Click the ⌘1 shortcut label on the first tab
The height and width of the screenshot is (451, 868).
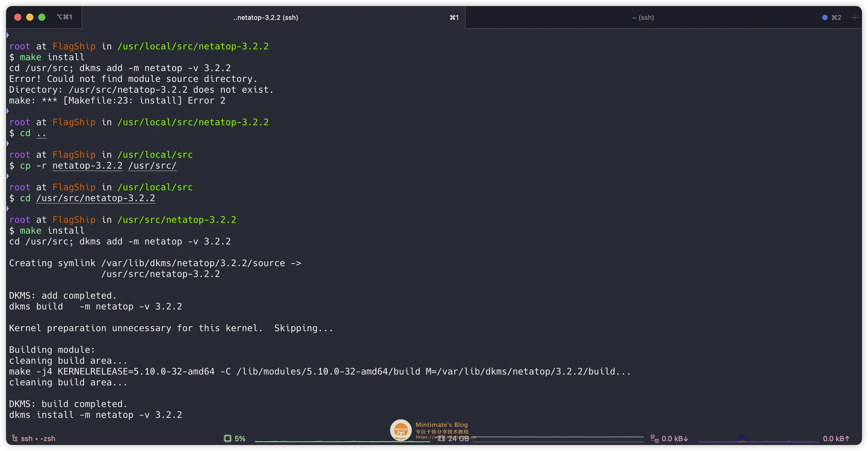(x=454, y=17)
